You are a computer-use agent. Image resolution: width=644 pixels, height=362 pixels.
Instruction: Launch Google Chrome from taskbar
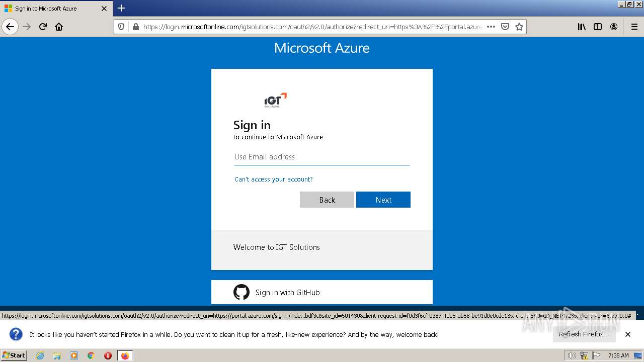pyautogui.click(x=91, y=355)
